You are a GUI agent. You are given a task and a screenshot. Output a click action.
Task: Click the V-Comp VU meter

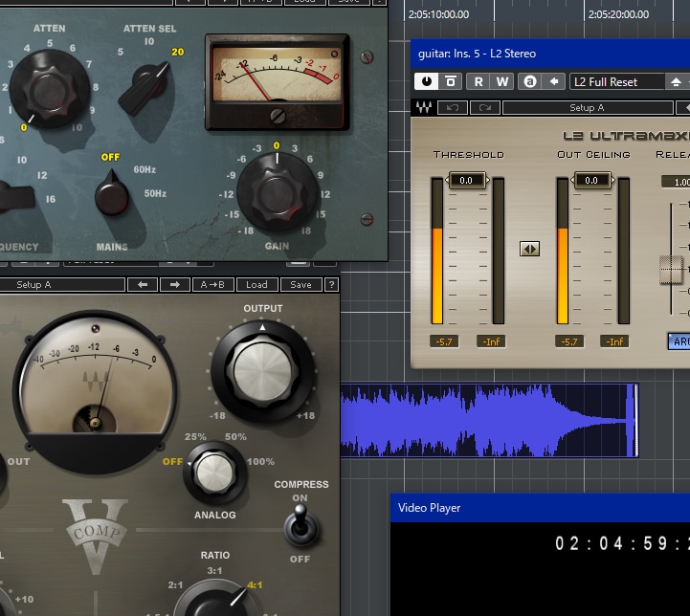[96, 391]
